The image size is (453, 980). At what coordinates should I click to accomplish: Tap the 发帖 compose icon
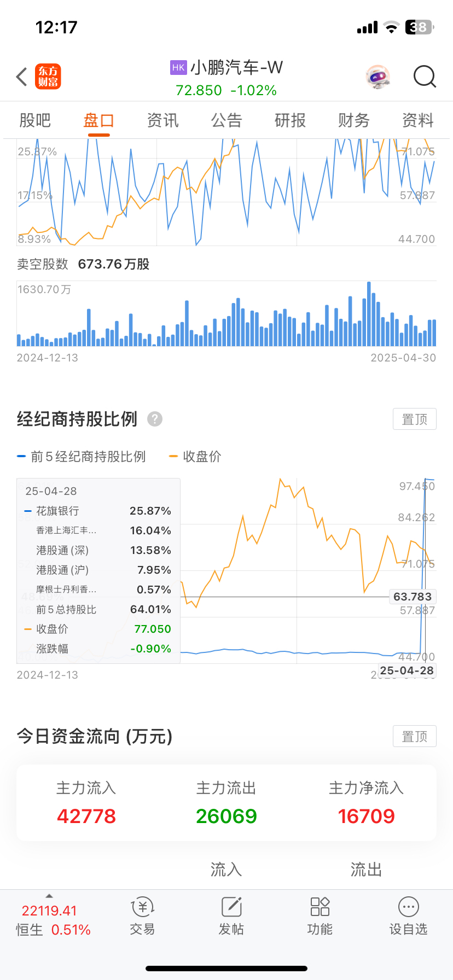231,907
